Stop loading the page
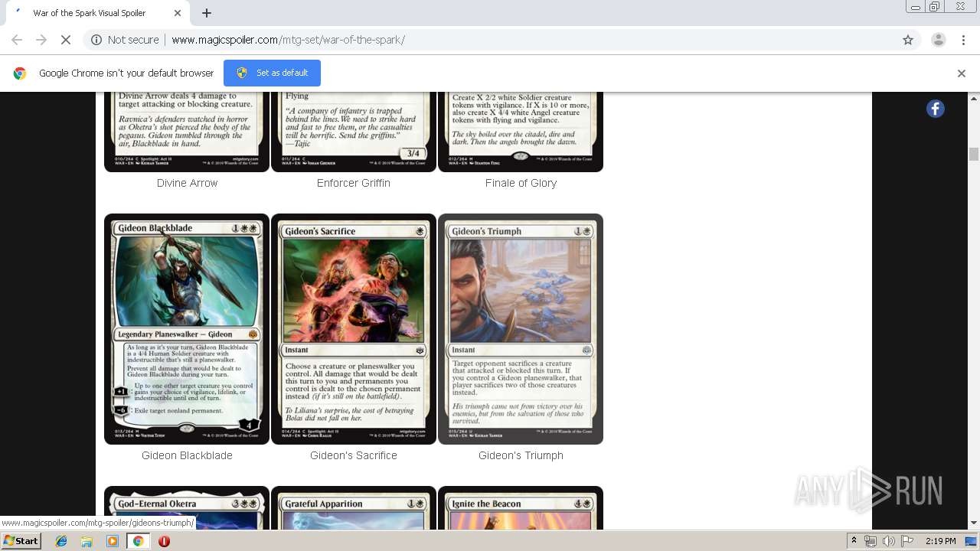Screen dimensions: 980x551 click(65, 40)
